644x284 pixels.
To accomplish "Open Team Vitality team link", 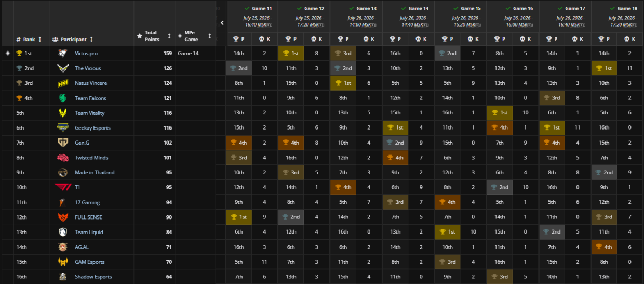I will coord(90,113).
